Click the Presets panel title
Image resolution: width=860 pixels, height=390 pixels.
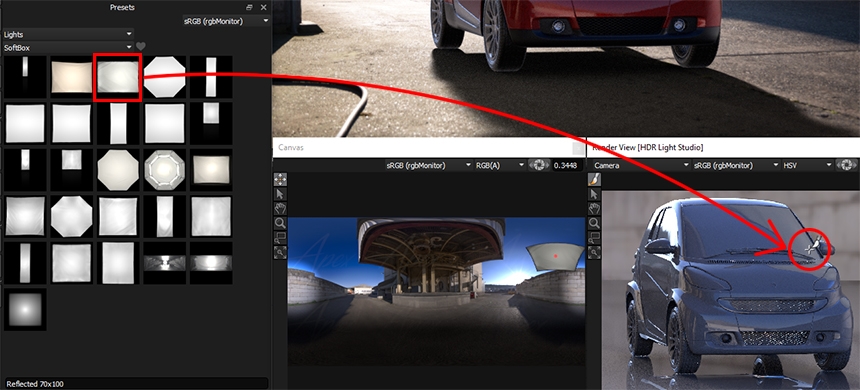[x=122, y=7]
